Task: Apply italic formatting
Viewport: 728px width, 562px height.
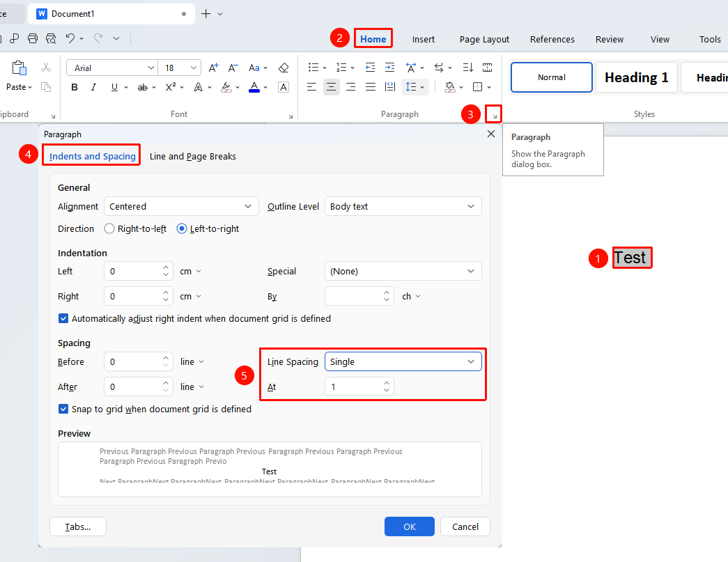Action: pos(94,87)
